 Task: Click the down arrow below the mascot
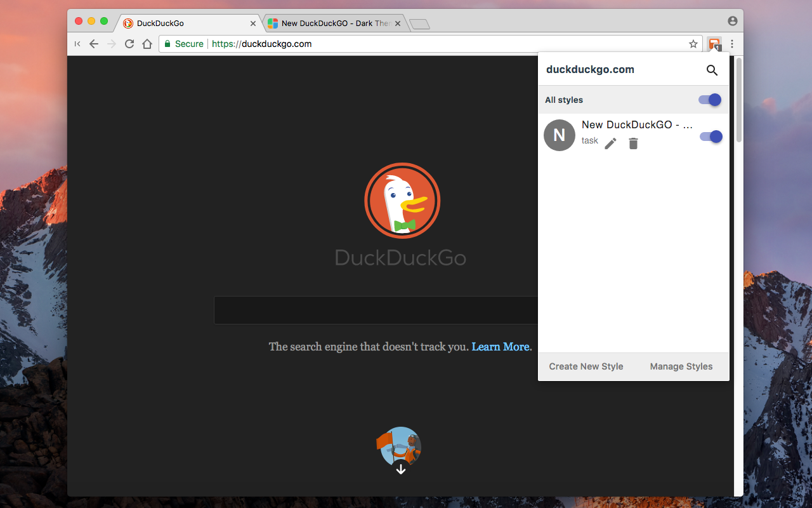pos(400,469)
